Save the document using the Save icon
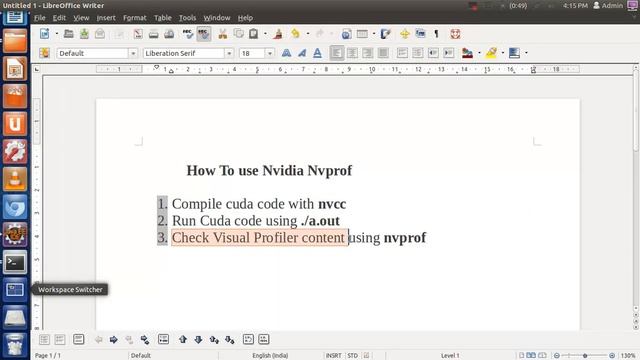The height and width of the screenshot is (360, 640). point(84,34)
